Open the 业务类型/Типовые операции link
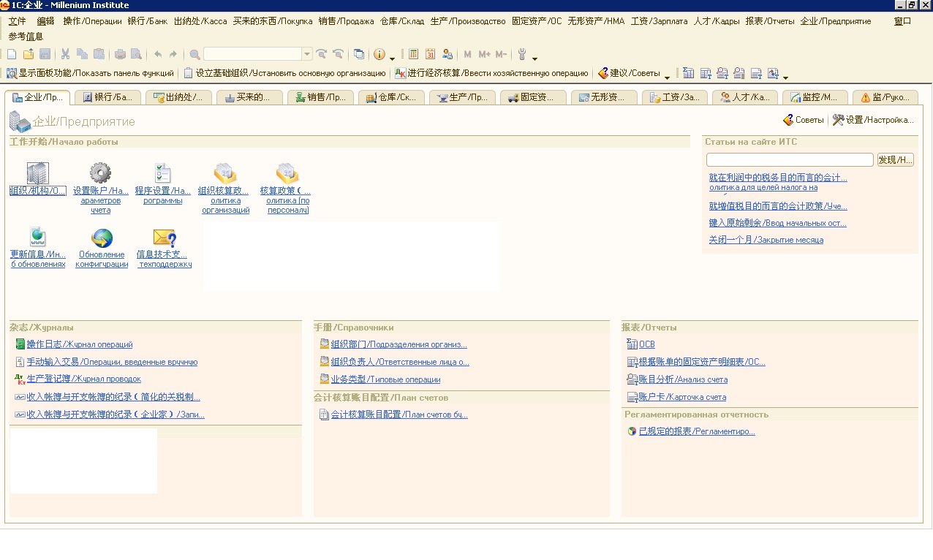Screen dimensions: 933x560 click(x=385, y=379)
